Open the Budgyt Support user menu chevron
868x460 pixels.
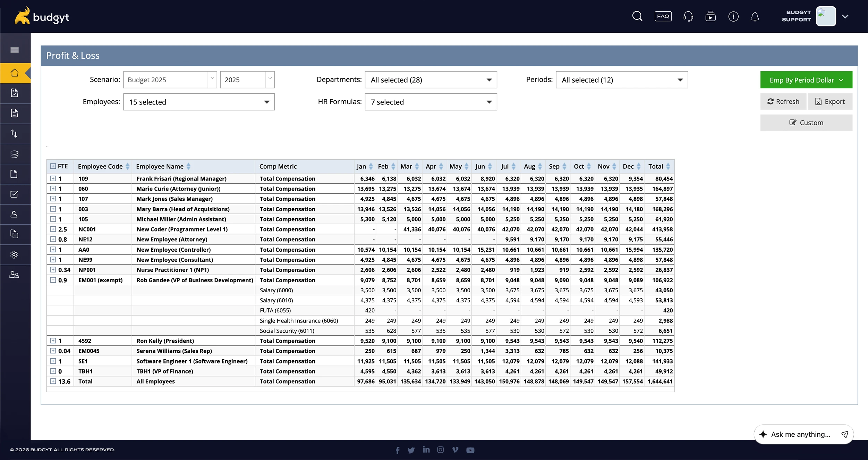point(845,16)
